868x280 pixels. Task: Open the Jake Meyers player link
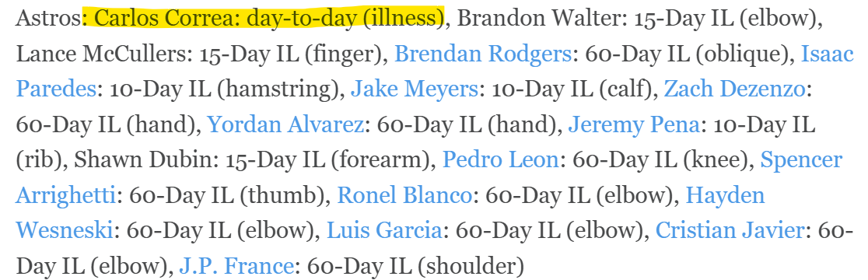[416, 89]
